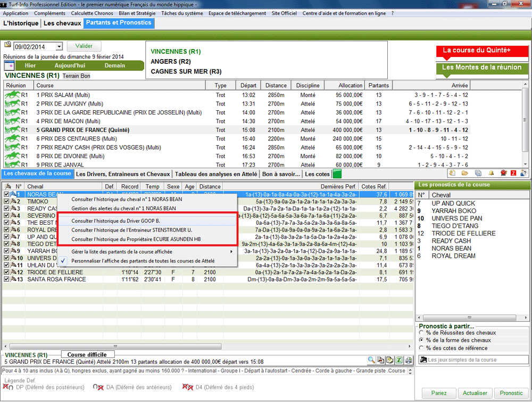Click the magnifying glass search icon
Screen dimensions: 532x402
[371, 360]
